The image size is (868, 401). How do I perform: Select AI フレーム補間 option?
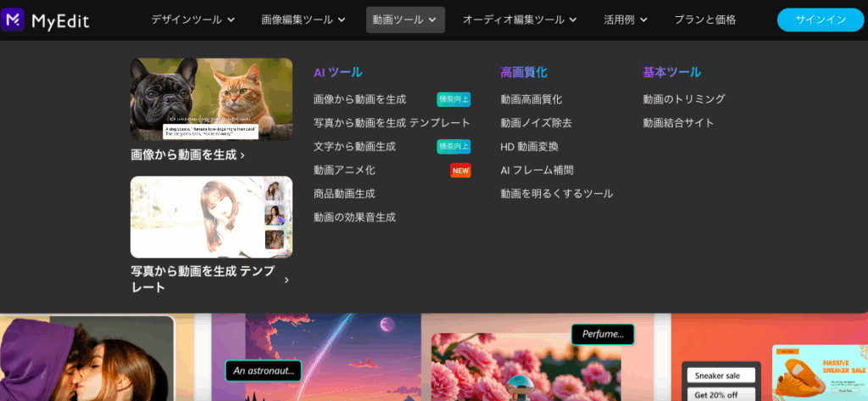pos(537,170)
